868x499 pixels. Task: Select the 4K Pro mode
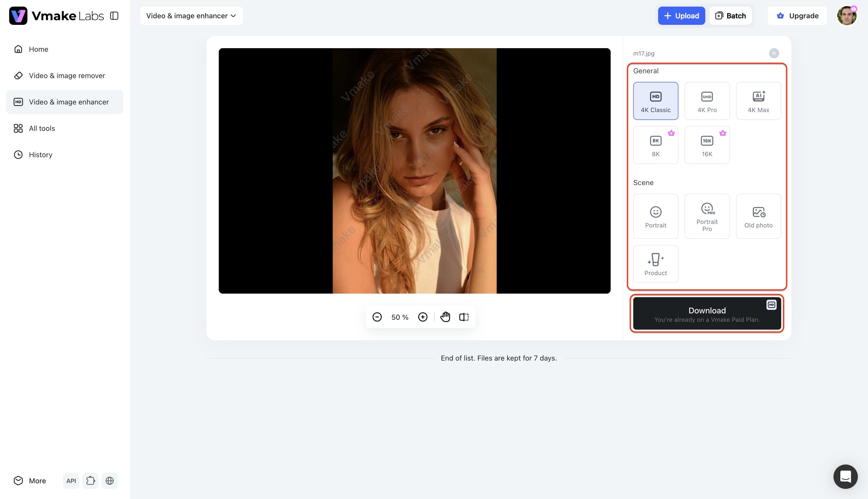pyautogui.click(x=707, y=101)
